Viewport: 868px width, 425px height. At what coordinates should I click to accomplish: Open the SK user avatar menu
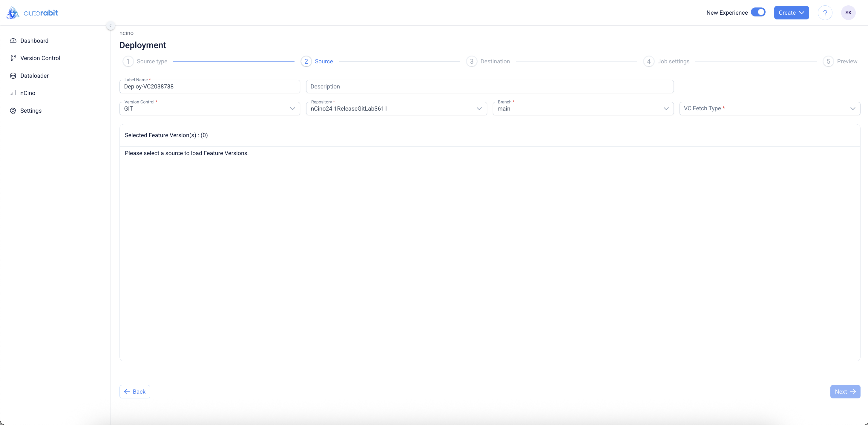pyautogui.click(x=848, y=13)
